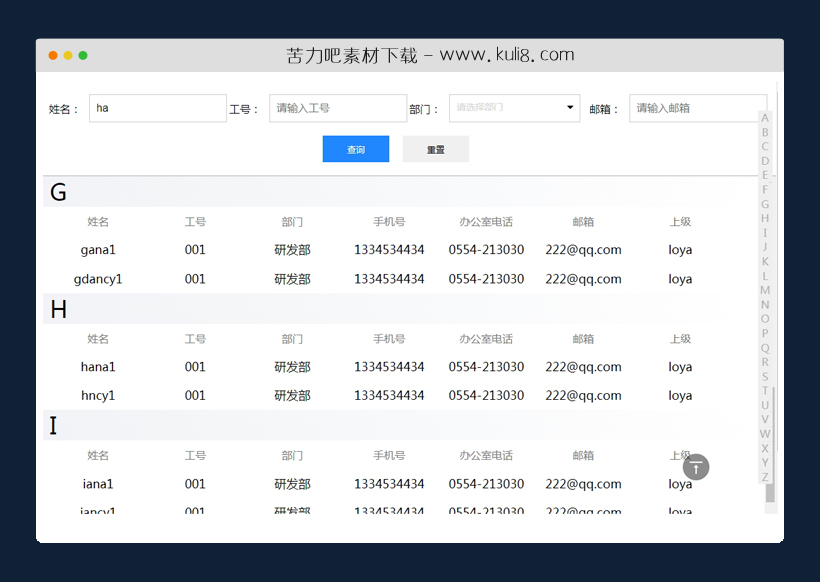Click iana1's phone number 1334534434
The image size is (820, 582).
click(390, 483)
